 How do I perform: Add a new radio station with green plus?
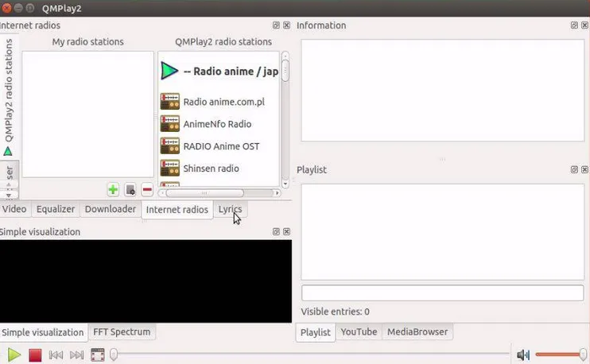tap(113, 189)
